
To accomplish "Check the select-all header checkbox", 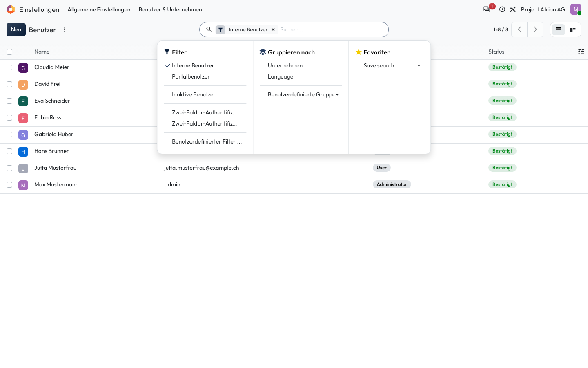I will click(x=9, y=52).
